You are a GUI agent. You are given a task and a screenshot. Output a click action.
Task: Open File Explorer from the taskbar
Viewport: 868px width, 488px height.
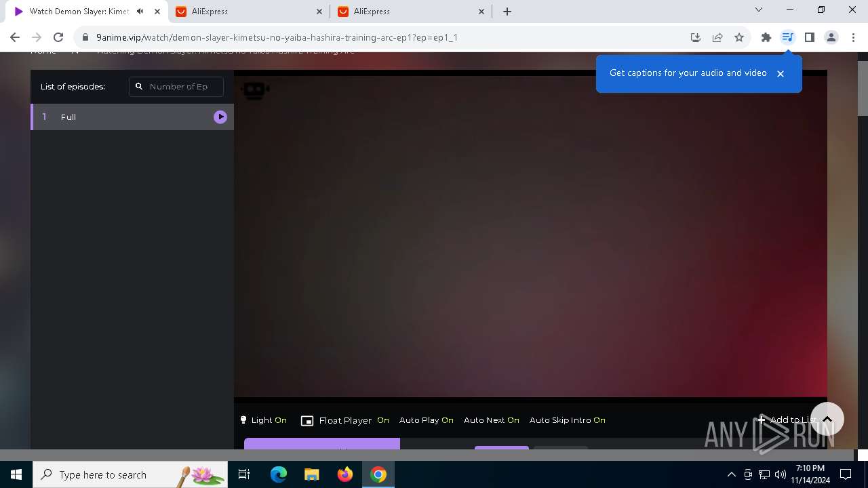tap(311, 474)
